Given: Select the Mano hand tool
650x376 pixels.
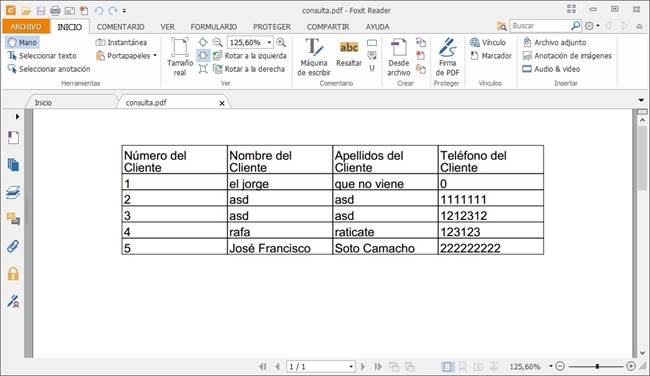Looking at the screenshot, I should (23, 42).
